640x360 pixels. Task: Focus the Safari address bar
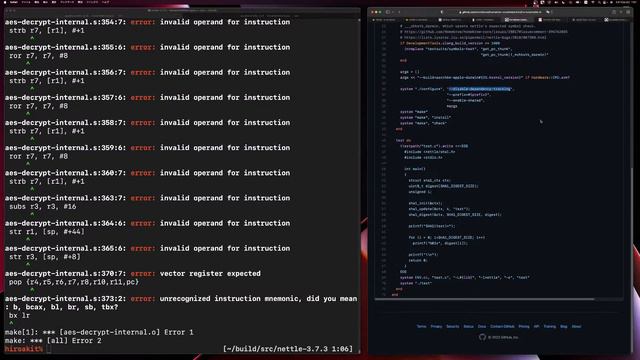[x=500, y=12]
